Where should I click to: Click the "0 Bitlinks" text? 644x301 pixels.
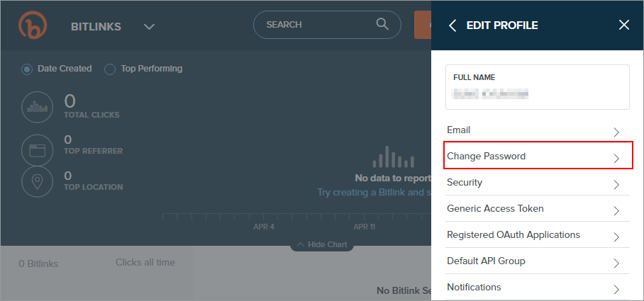38,263
